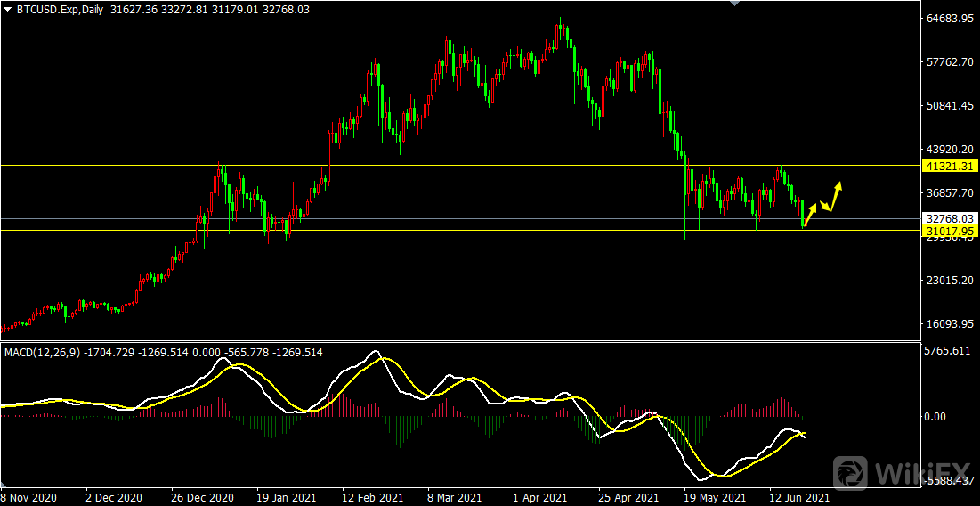Screen dimensions: 980x506
Task: Click the triangle arrow before BTCUSD.Exp,Daily title
Action: pos(8,9)
